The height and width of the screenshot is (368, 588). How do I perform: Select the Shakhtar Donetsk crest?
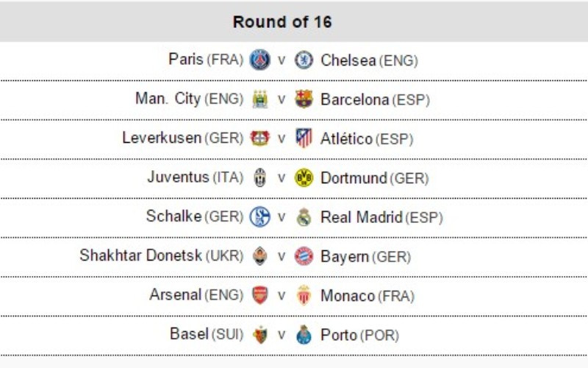coord(259,256)
